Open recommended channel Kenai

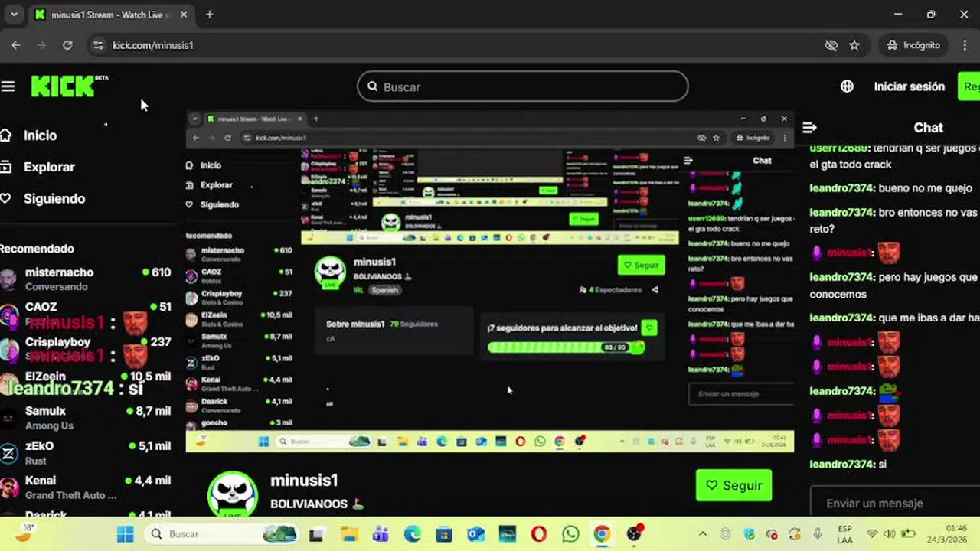click(x=86, y=487)
